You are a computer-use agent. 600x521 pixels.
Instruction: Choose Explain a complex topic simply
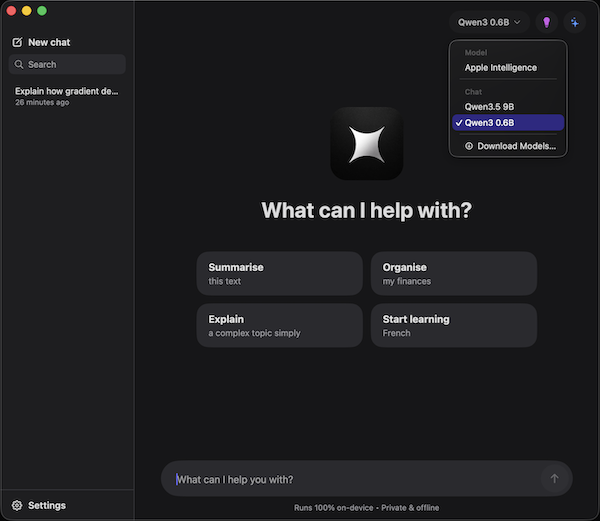coord(279,326)
